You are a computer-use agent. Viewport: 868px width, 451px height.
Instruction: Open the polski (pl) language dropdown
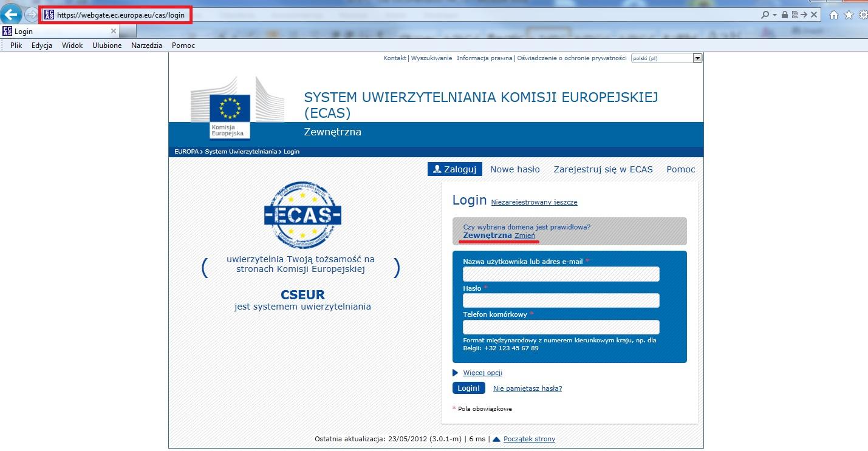(x=666, y=58)
